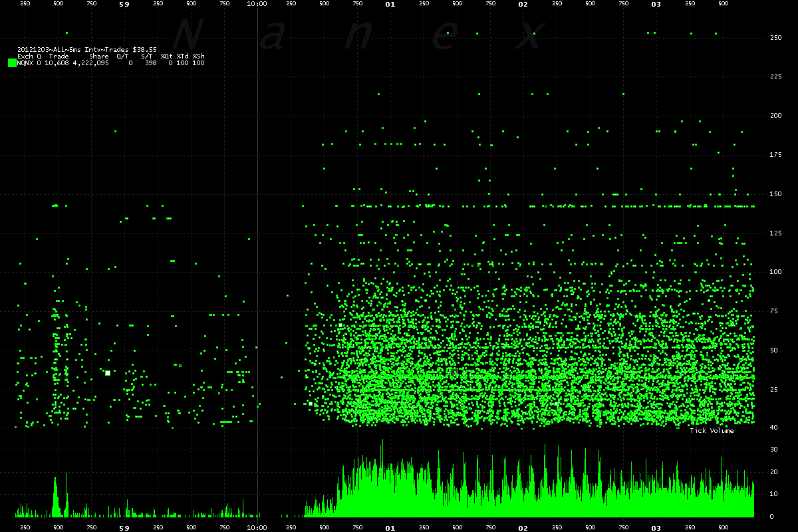
Task: Click the "59" label on the top time axis
Action: point(124,4)
